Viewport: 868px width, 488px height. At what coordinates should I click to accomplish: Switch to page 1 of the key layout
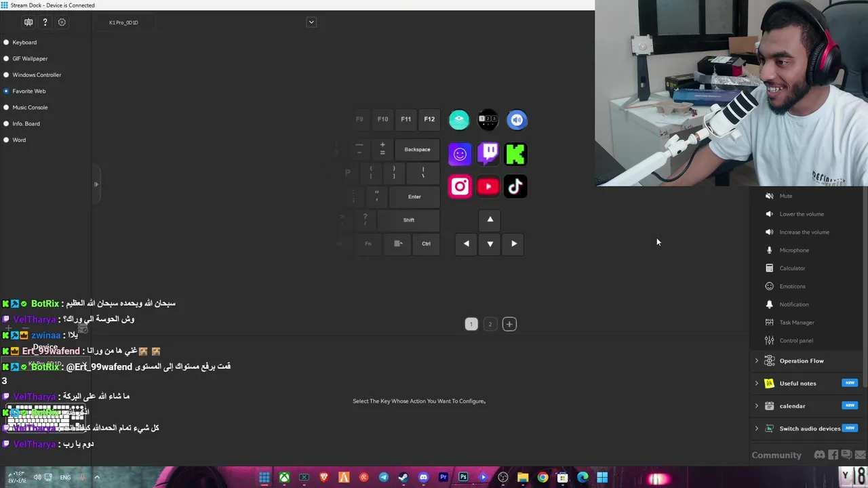(471, 324)
